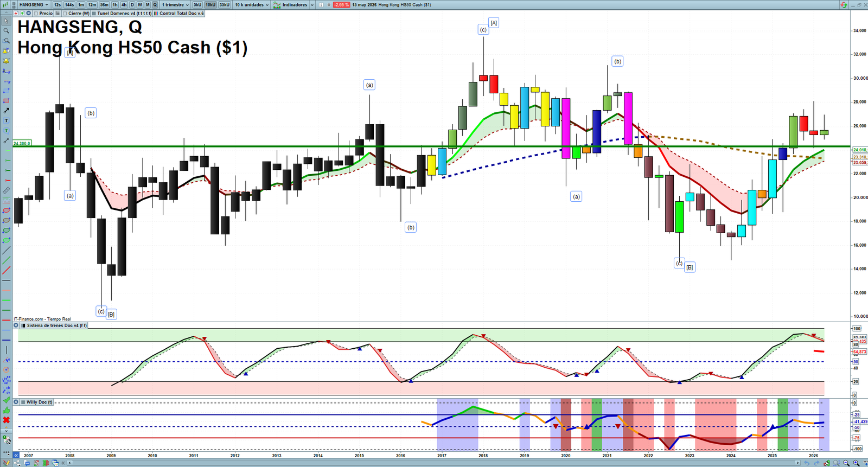Select the magnifier zoom tool
The image size is (868, 467).
click(6, 31)
